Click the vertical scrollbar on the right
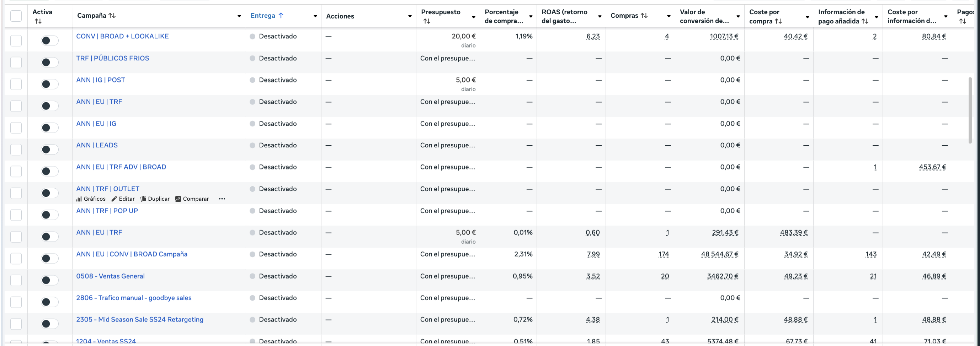The height and width of the screenshot is (346, 980). click(970, 110)
